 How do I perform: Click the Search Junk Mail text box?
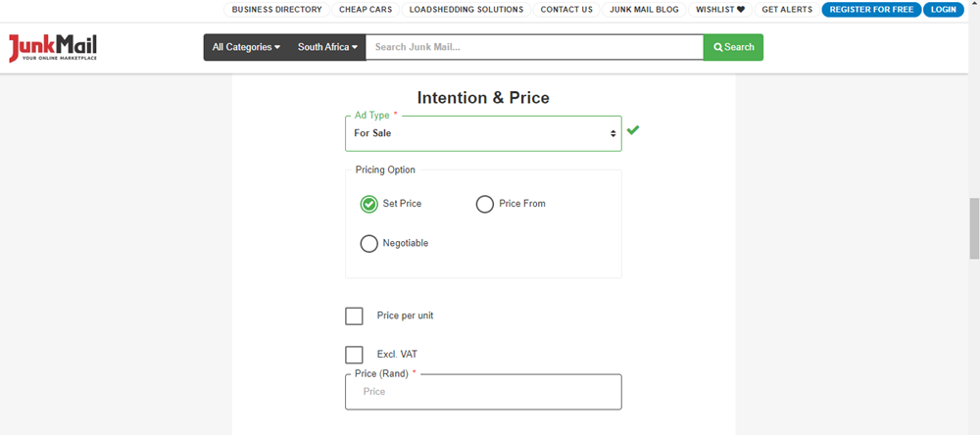point(534,47)
